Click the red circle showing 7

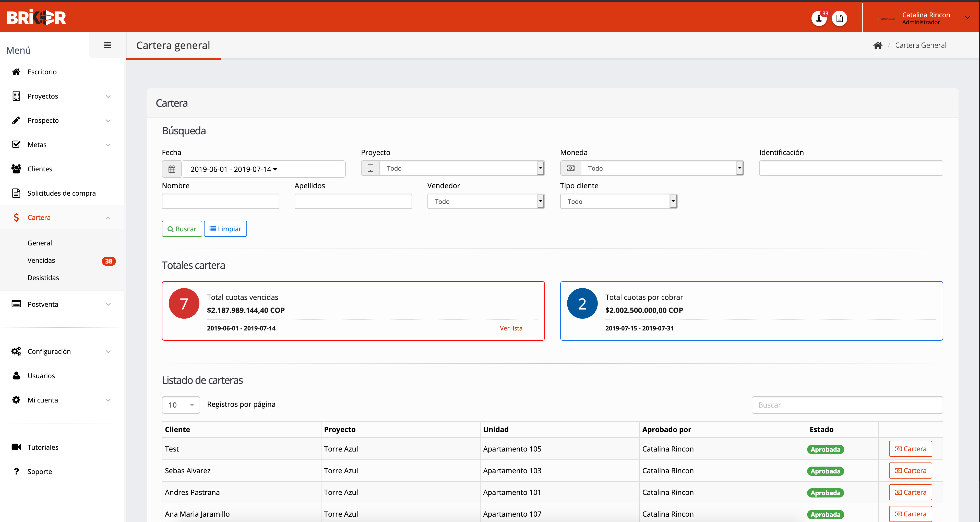click(184, 303)
